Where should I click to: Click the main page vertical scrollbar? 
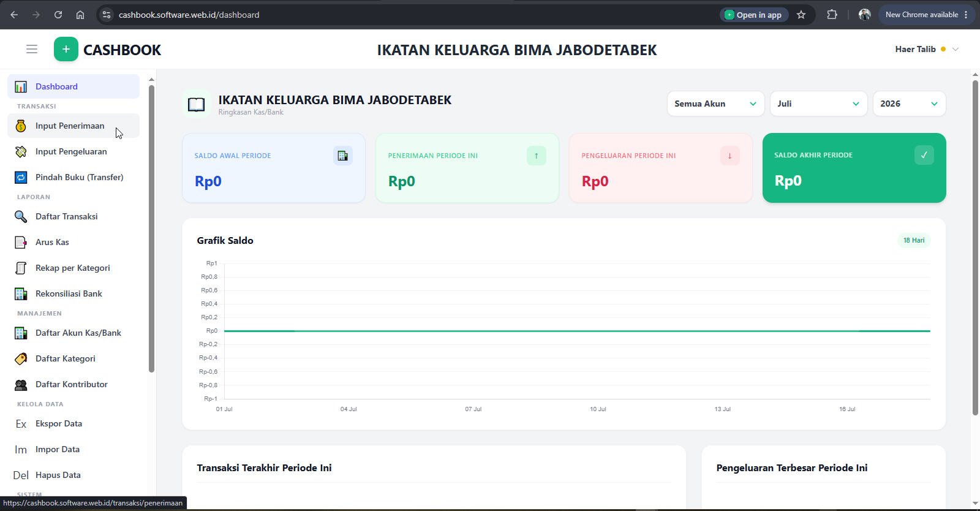point(975,247)
